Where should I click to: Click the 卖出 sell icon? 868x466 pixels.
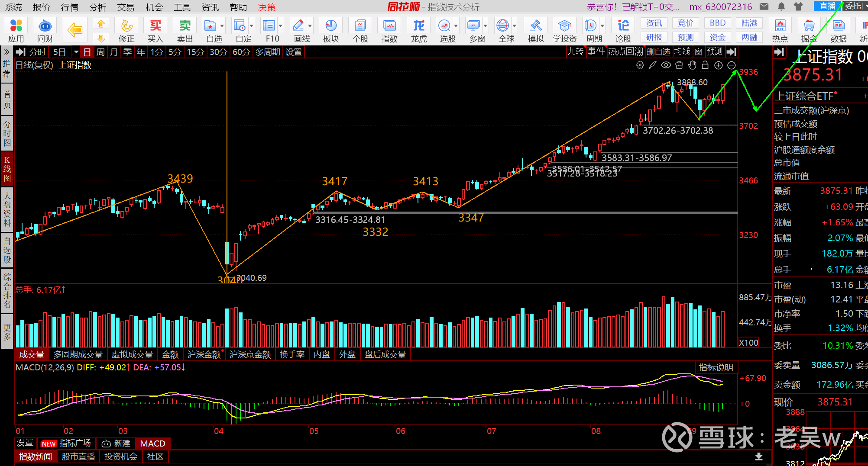tap(185, 30)
